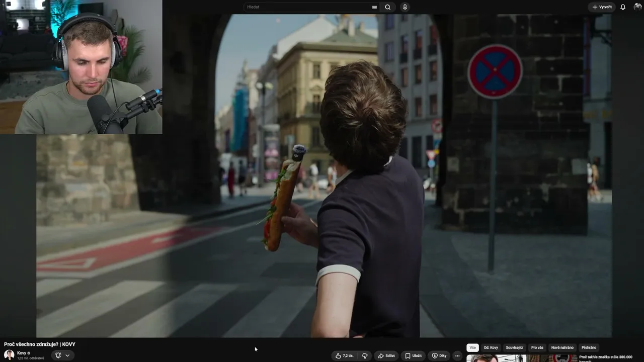
Task: Select the Od: Kovy filter chip
Action: [491, 347]
